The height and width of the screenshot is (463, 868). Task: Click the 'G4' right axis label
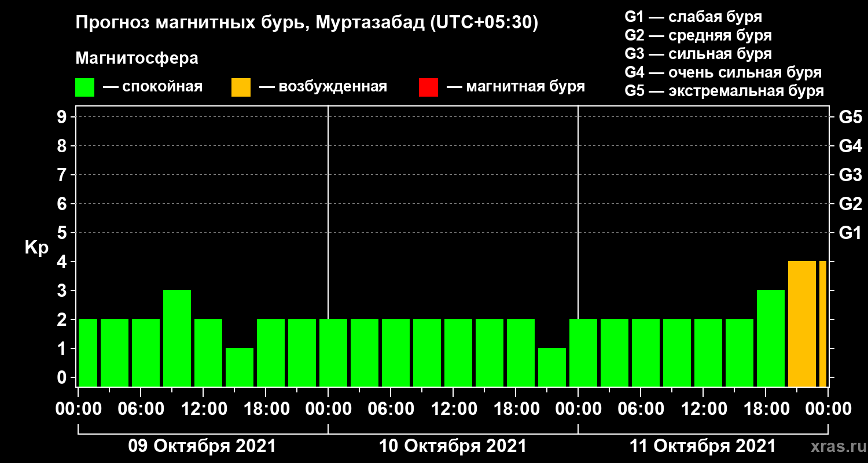point(850,146)
